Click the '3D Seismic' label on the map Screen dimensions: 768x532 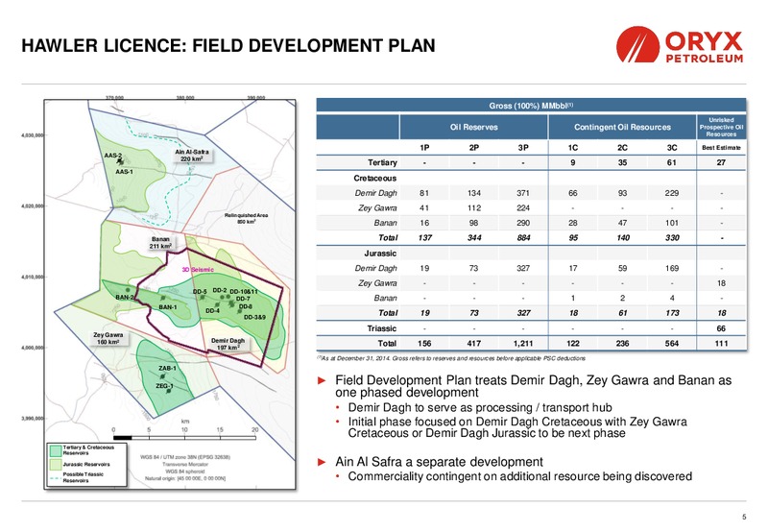point(198,270)
